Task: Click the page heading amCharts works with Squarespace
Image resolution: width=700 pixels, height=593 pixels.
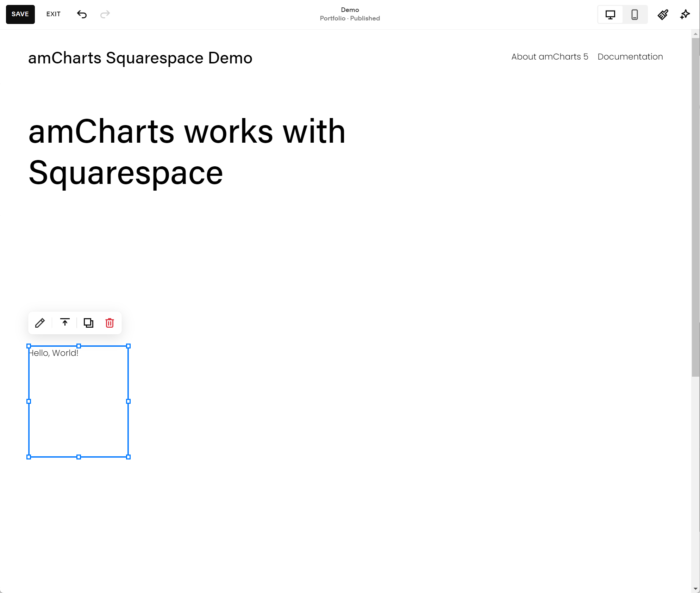Action: click(187, 152)
